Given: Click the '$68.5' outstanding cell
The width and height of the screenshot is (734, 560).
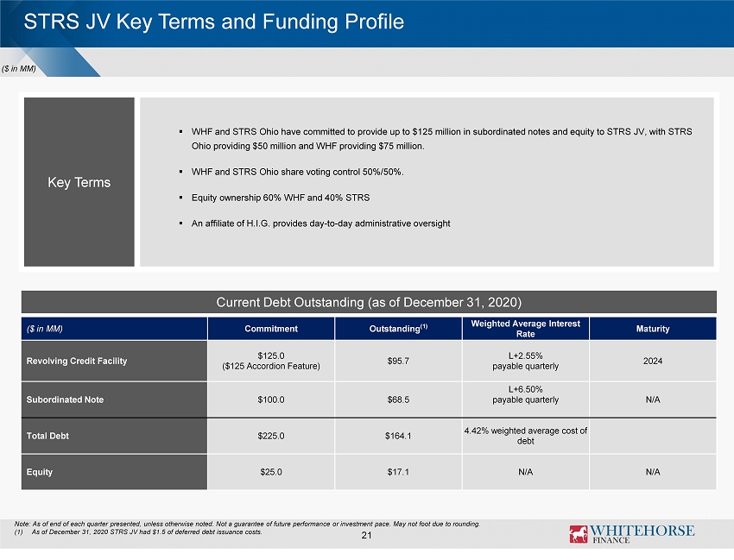Looking at the screenshot, I should (x=398, y=400).
